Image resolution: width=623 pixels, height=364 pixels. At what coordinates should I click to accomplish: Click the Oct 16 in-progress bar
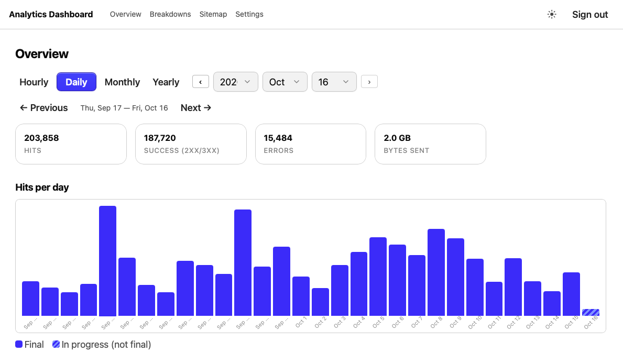click(x=591, y=312)
